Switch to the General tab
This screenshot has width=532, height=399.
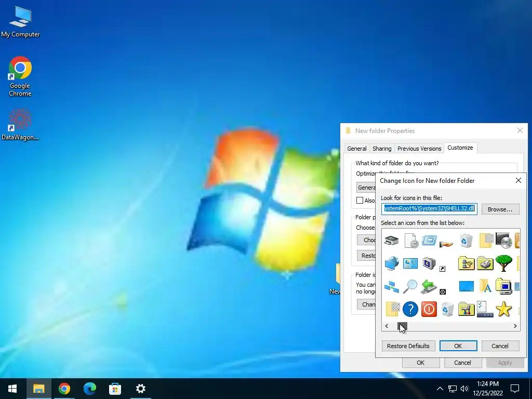pos(356,149)
